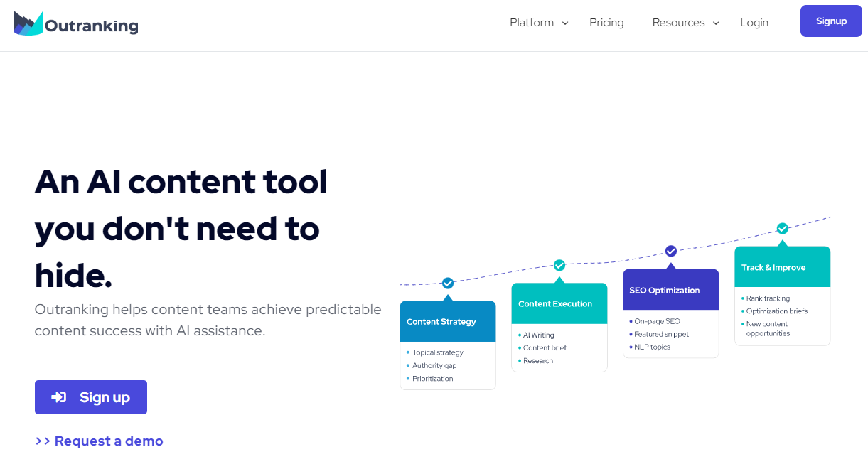The height and width of the screenshot is (459, 868).
Task: Click the large Sign up button
Action: tap(91, 397)
